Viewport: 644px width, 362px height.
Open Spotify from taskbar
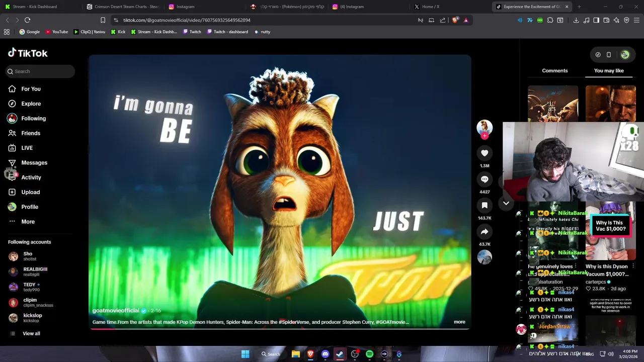pyautogui.click(x=369, y=354)
